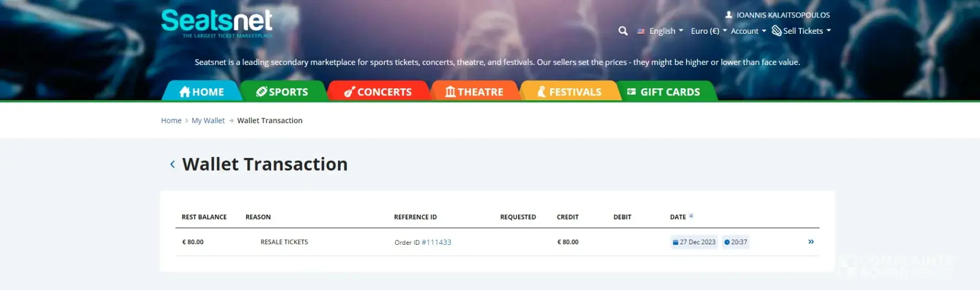Open the Festivals tab
The width and height of the screenshot is (980, 290).
pos(569,92)
